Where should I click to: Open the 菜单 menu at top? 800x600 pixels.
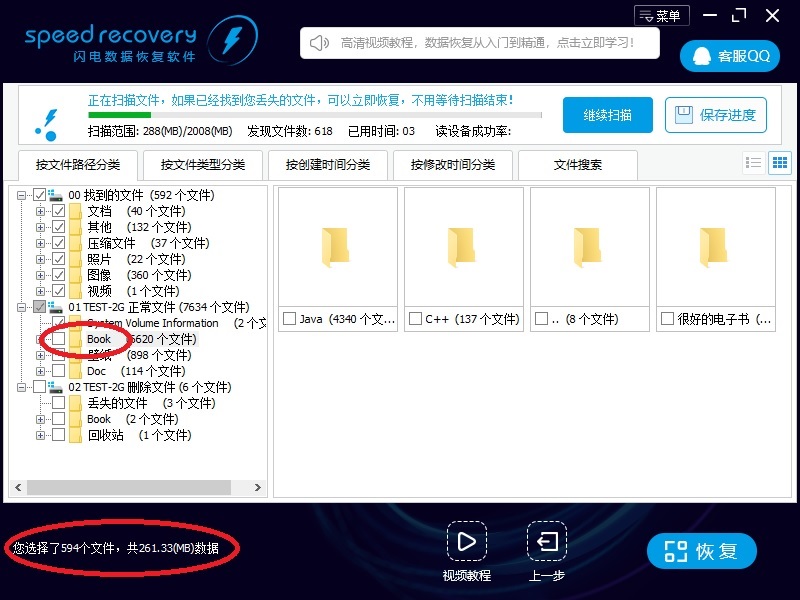(x=661, y=16)
